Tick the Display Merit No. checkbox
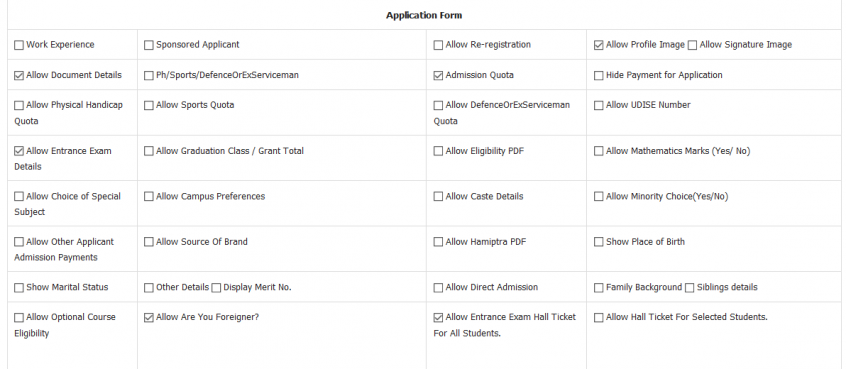Viewport: 846px width, 369px height. click(216, 288)
